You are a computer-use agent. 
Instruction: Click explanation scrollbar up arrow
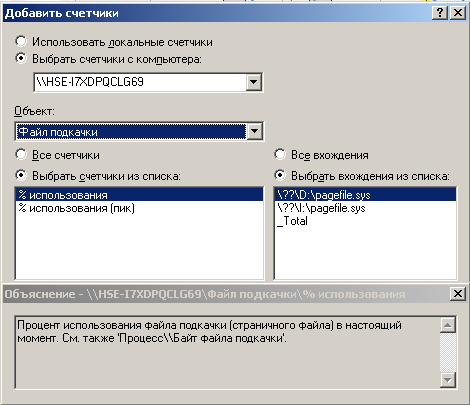(448, 325)
